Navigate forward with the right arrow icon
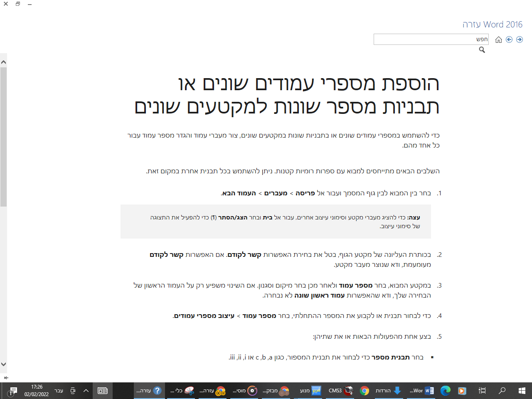 click(520, 40)
